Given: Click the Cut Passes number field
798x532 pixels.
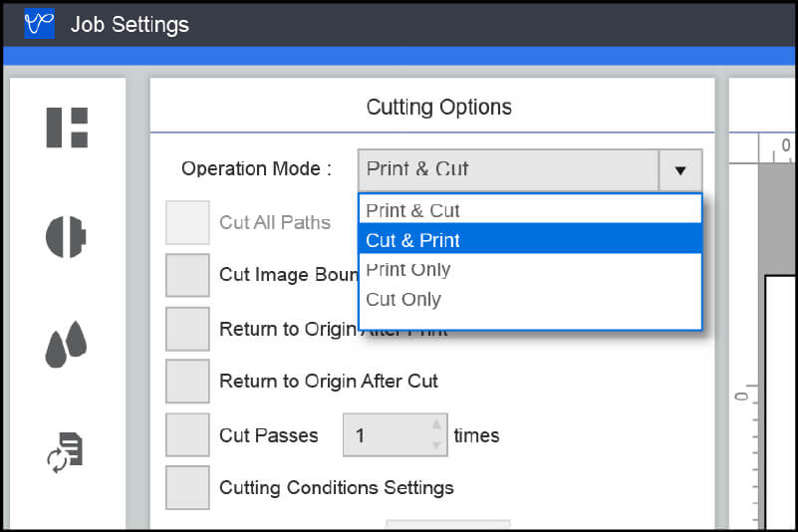Looking at the screenshot, I should click(386, 435).
